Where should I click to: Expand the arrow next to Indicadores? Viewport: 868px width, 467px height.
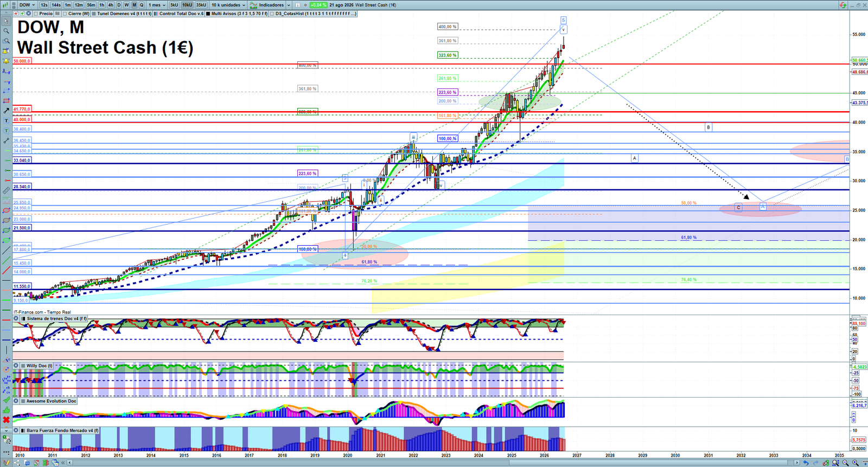(x=289, y=5)
